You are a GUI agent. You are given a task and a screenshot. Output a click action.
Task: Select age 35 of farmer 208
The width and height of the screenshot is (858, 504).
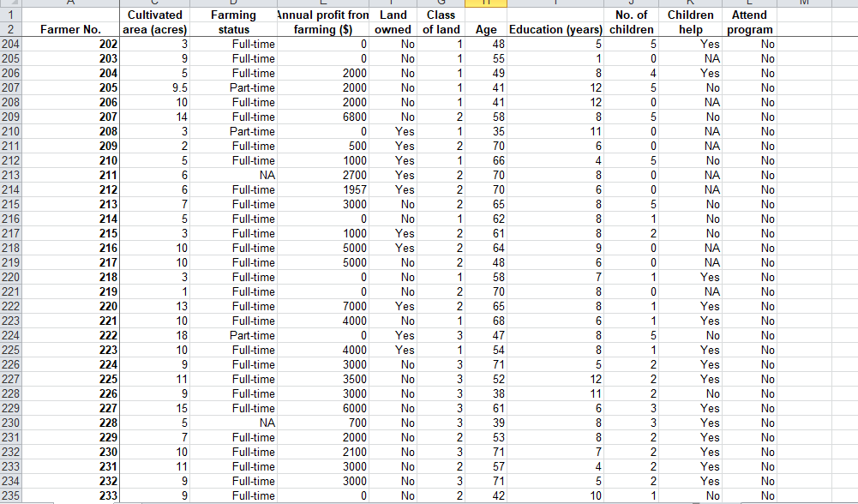click(486, 131)
